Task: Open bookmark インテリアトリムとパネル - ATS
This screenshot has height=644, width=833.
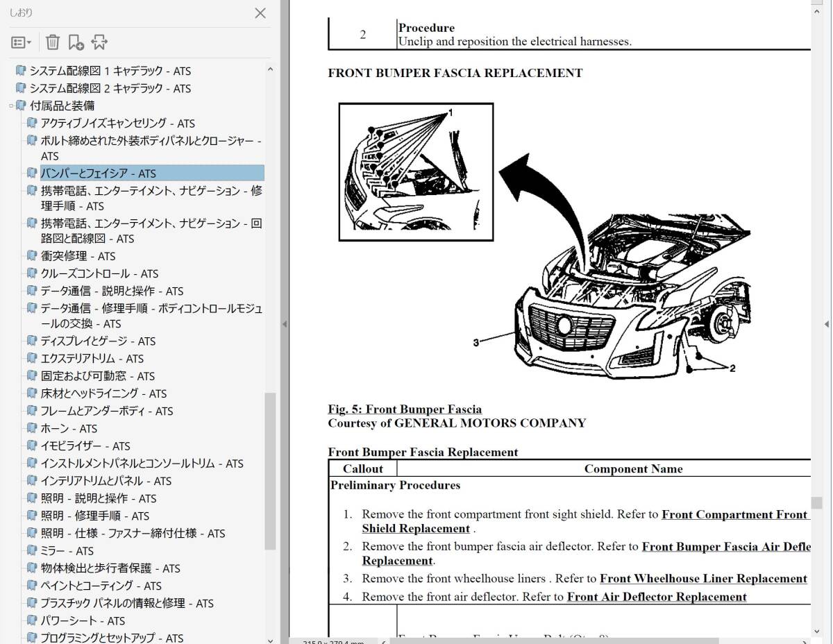Action: (x=106, y=481)
